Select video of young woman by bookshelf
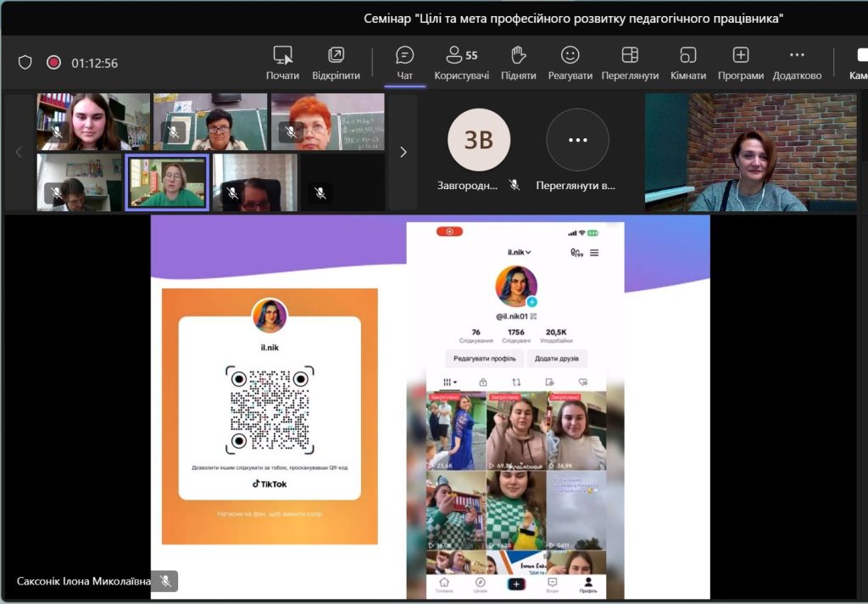The width and height of the screenshot is (868, 604). [x=93, y=121]
